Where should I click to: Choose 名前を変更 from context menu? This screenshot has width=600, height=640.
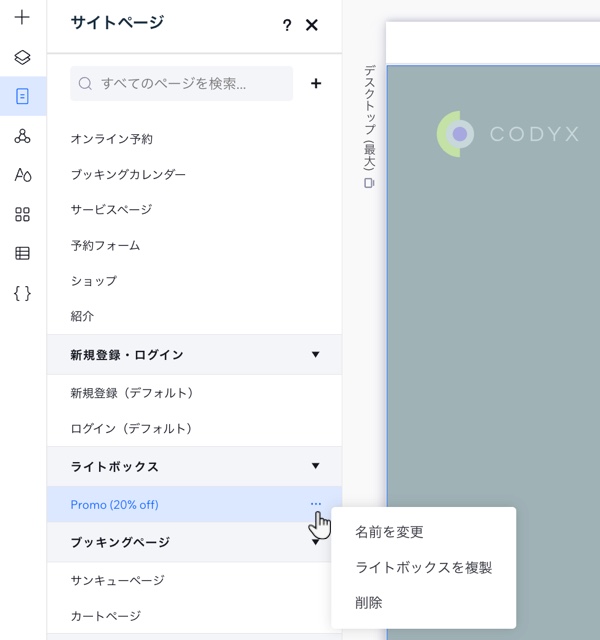tap(389, 532)
